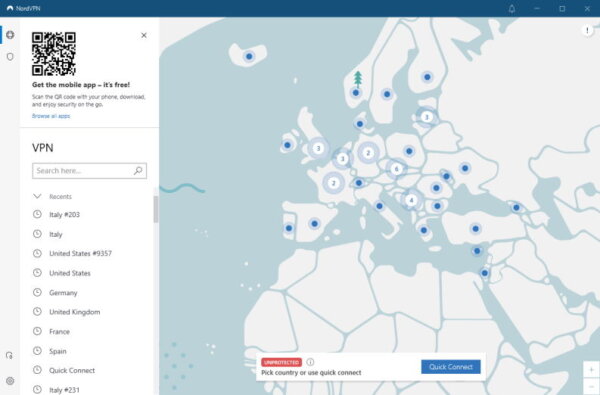Click the blue Quick Connect button
This screenshot has height=395, width=600.
coord(451,367)
